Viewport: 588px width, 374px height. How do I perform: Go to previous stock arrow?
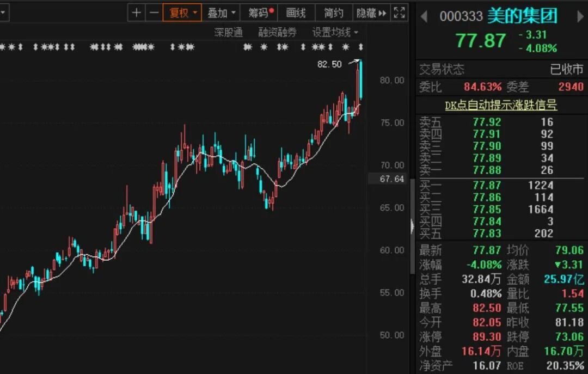pyautogui.click(x=424, y=16)
